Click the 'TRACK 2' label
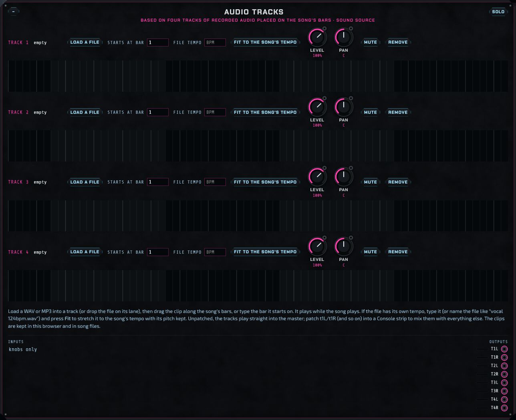This screenshot has width=516, height=420. [18, 112]
